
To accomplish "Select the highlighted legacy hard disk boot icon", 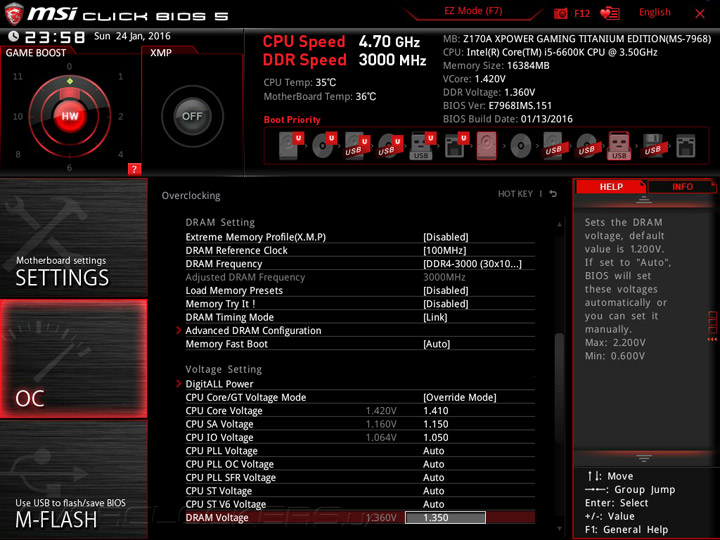I will click(x=487, y=146).
